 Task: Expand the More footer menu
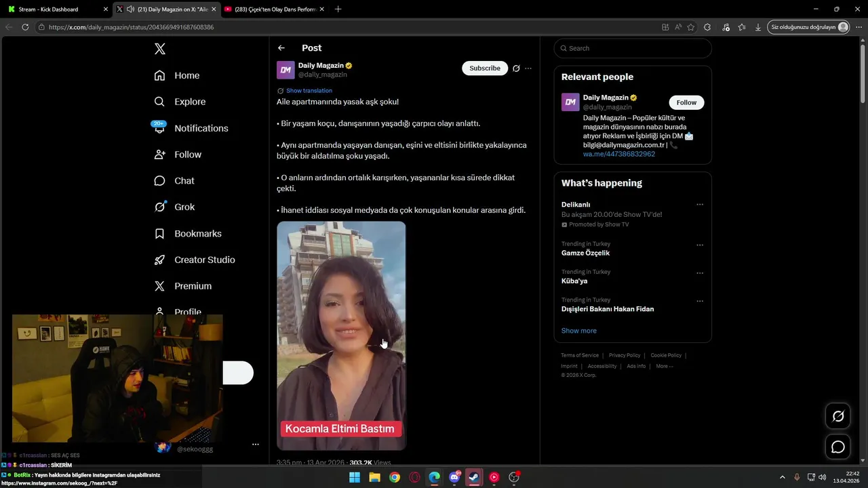point(665,366)
